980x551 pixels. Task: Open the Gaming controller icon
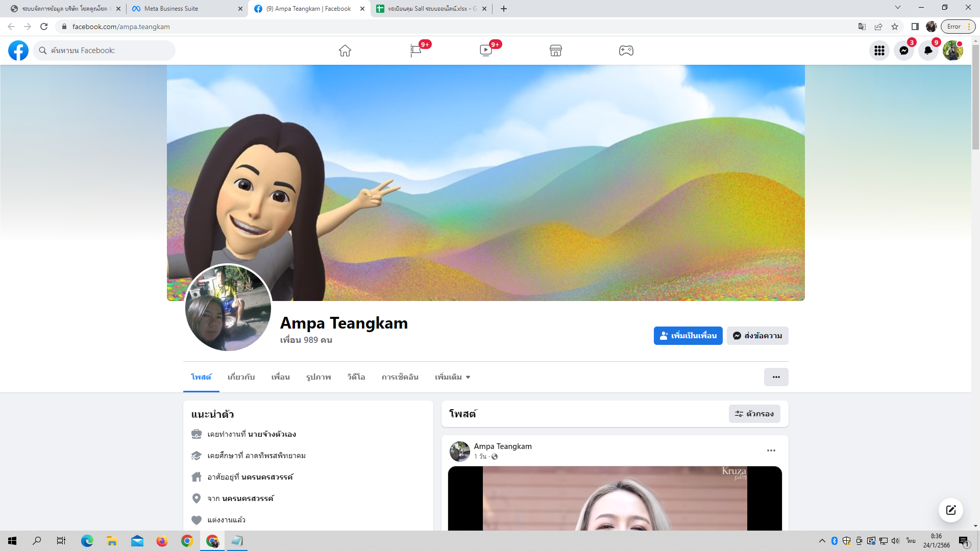[x=626, y=51]
